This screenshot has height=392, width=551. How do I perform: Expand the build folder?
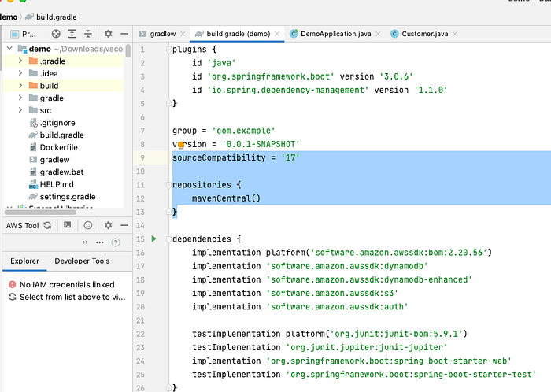[x=20, y=85]
